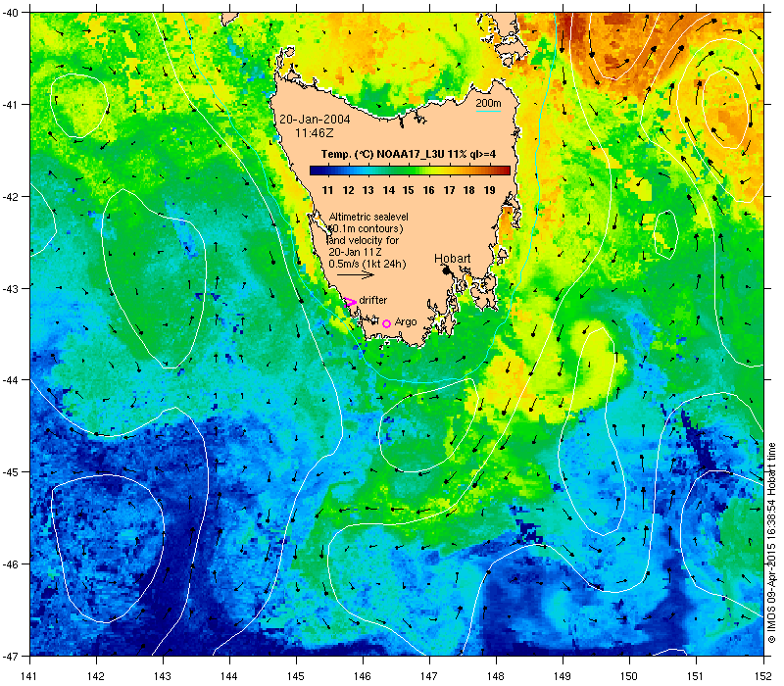The height and width of the screenshot is (686, 784).
Task: Click latitude axis label '-47'
Action: [10, 656]
